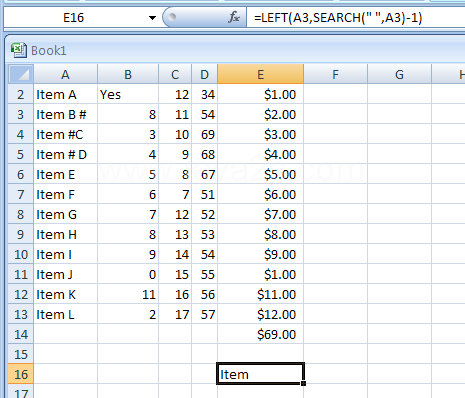This screenshot has width=465, height=398.
Task: Select row 11 header
Action: coord(21,274)
